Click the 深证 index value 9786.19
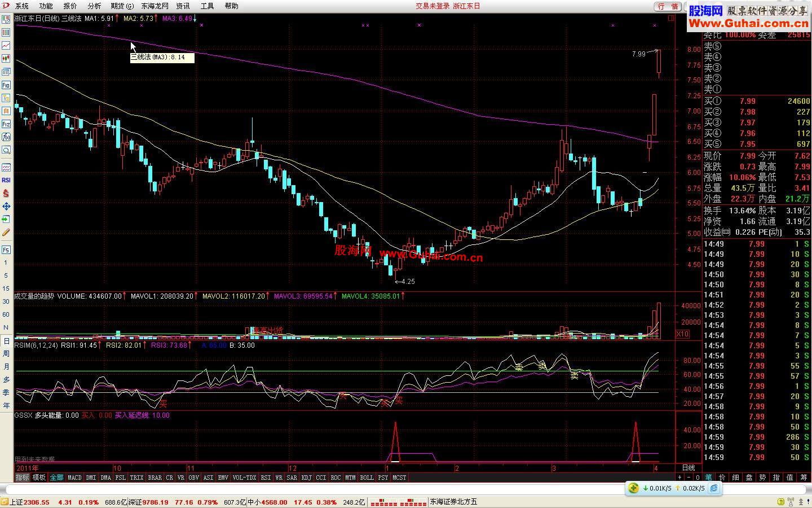Image resolution: width=812 pixels, height=508 pixels. tap(155, 502)
